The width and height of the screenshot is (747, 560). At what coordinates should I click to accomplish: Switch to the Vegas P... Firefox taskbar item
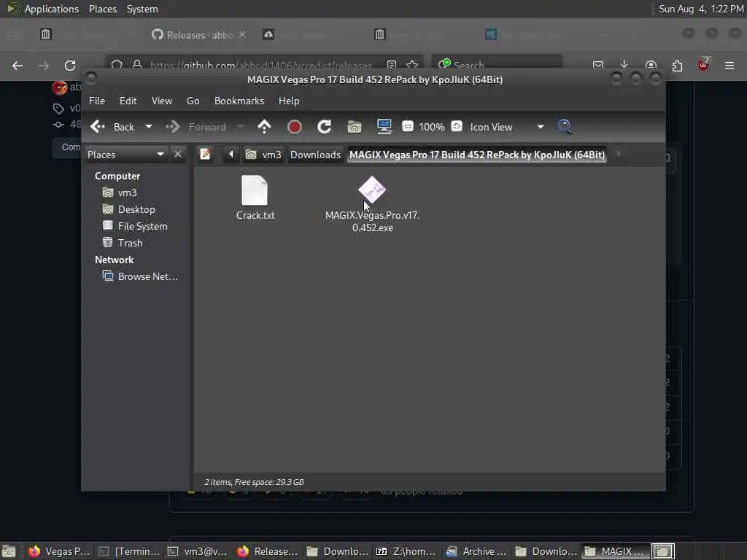58,551
